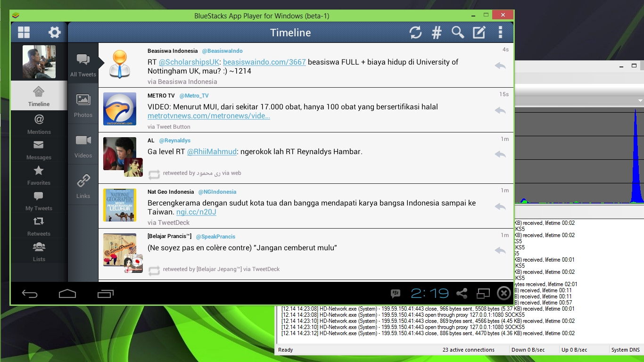Open the Messages tab
The height and width of the screenshot is (362, 644).
(39, 150)
